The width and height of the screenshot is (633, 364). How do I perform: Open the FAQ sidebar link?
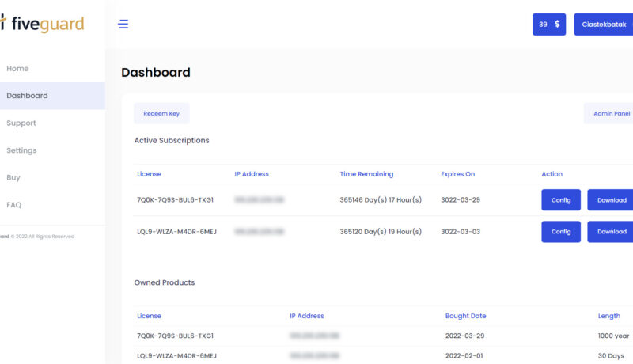pyautogui.click(x=14, y=205)
